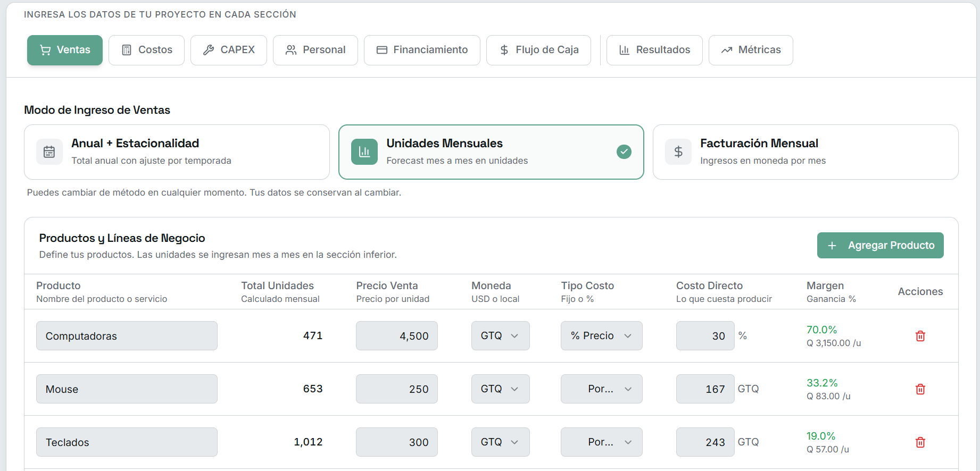Viewport: 980px width, 471px height.
Task: Click the Agregar Producto button
Action: tap(881, 246)
